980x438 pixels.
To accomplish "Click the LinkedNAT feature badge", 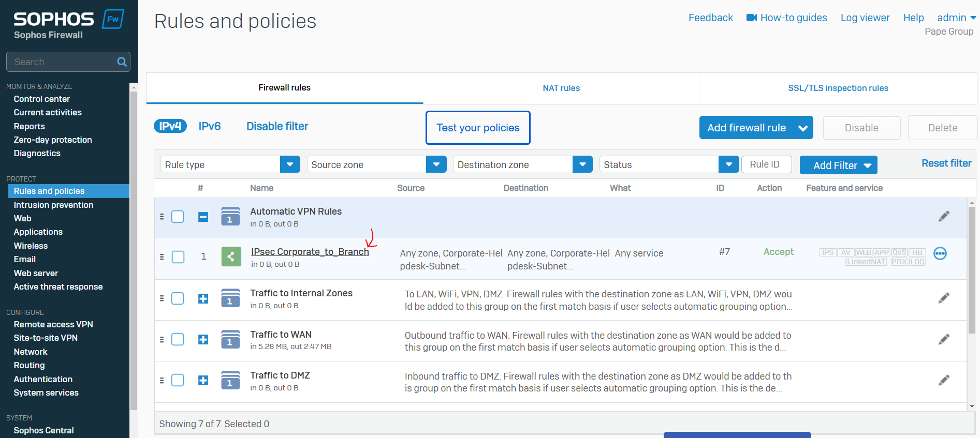I will [x=866, y=262].
